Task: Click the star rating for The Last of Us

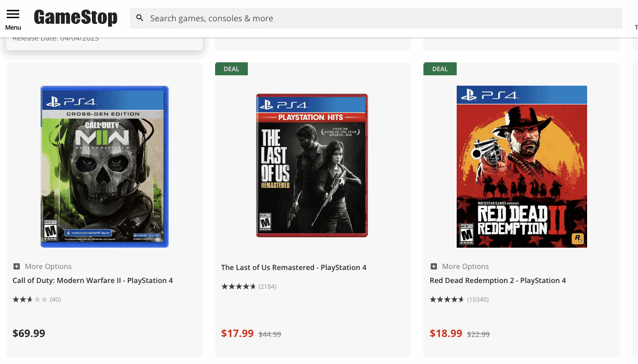Action: (238, 286)
